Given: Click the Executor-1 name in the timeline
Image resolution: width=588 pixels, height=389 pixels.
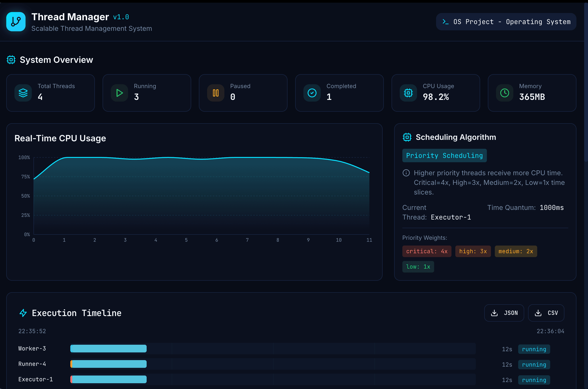Looking at the screenshot, I should [x=35, y=379].
